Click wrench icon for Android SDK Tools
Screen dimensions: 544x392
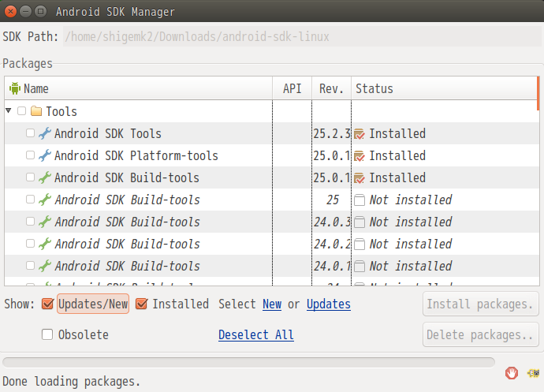[x=45, y=133]
